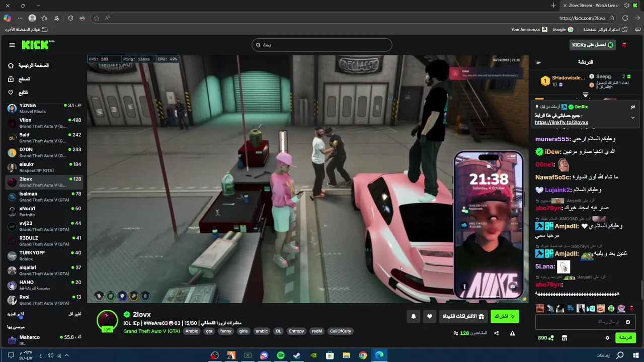Open Steam from the taskbar
Viewport: 644px width, 362px height.
tap(297, 355)
